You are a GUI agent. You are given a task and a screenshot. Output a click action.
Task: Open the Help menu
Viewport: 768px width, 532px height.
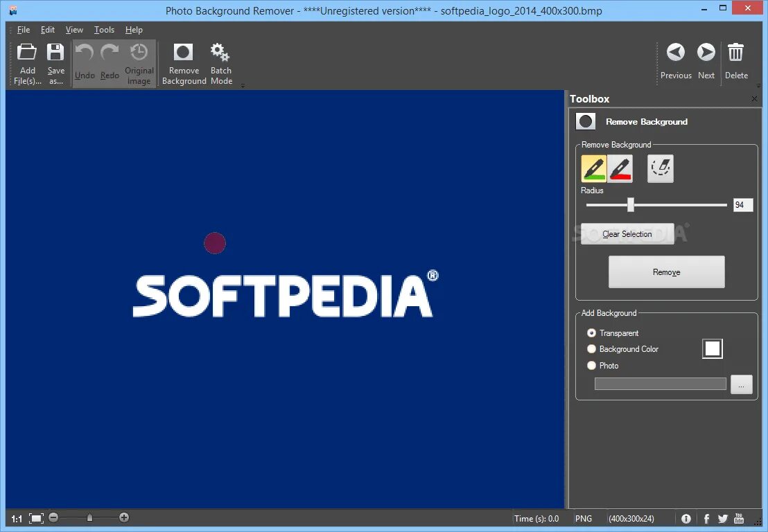click(x=134, y=30)
